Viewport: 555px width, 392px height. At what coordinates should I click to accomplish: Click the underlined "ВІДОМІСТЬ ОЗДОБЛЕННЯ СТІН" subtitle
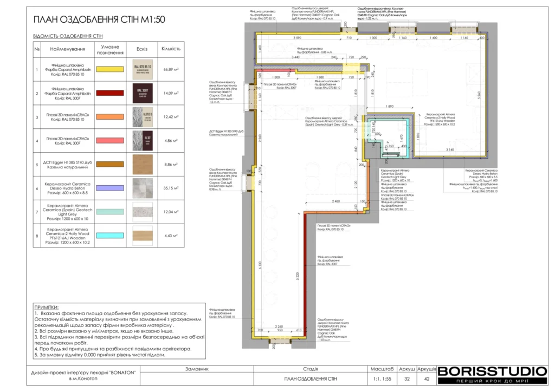[68, 36]
